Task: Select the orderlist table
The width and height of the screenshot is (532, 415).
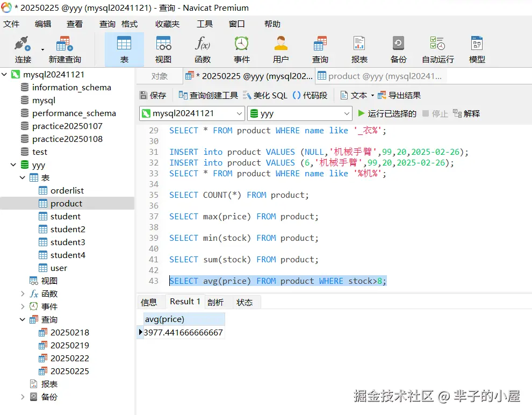Action: coord(67,191)
